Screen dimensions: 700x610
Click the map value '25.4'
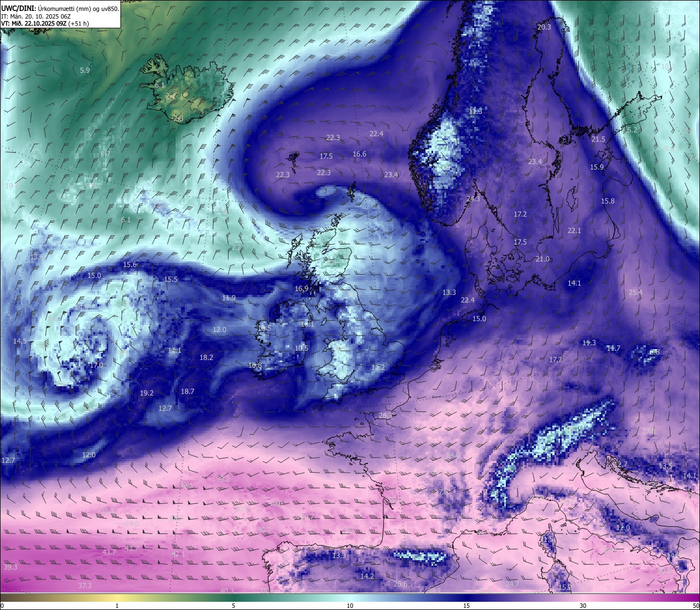pos(635,292)
